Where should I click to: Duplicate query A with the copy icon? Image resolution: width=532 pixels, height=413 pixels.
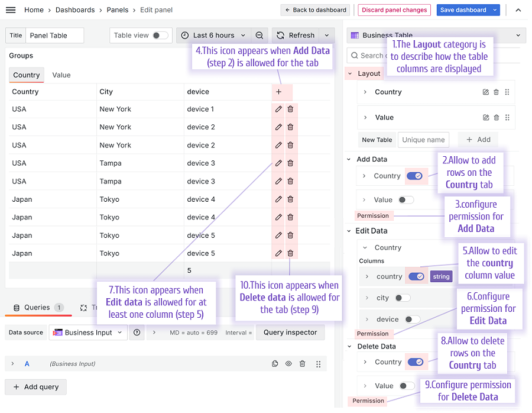click(x=275, y=364)
